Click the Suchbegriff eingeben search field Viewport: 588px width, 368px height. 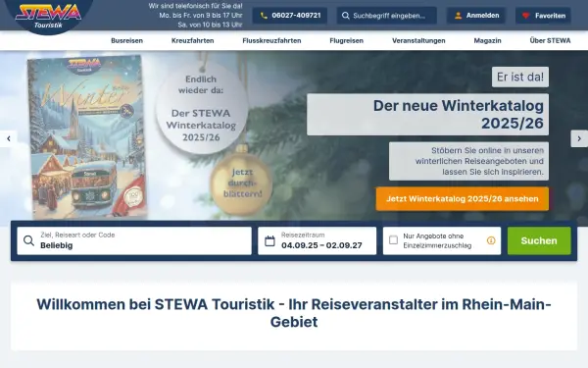(387, 16)
